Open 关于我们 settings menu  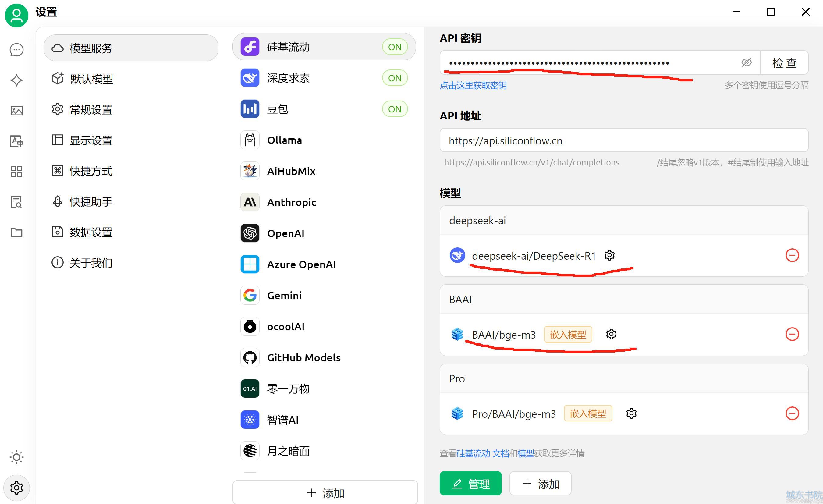point(131,263)
